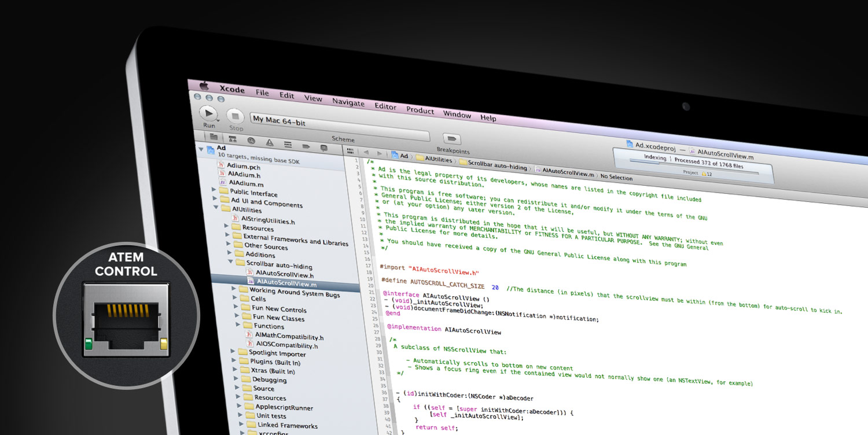The height and width of the screenshot is (435, 868).
Task: Select AIAutoScrollView.h in the navigator
Action: [285, 274]
